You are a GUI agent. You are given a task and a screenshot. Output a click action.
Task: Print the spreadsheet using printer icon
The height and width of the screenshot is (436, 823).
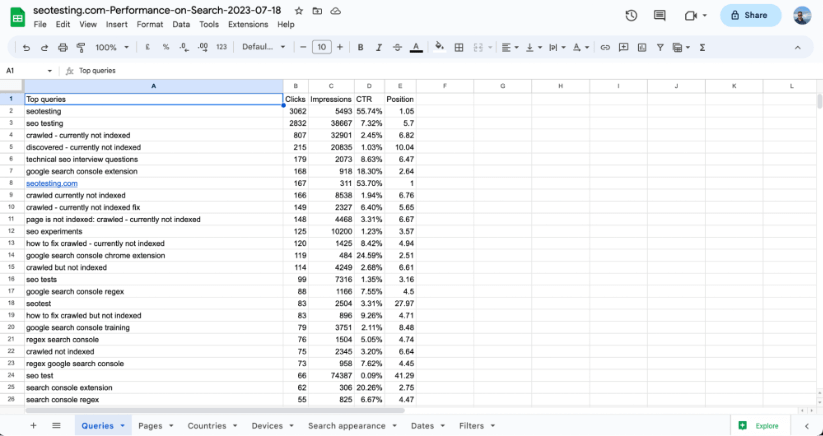click(x=62, y=48)
